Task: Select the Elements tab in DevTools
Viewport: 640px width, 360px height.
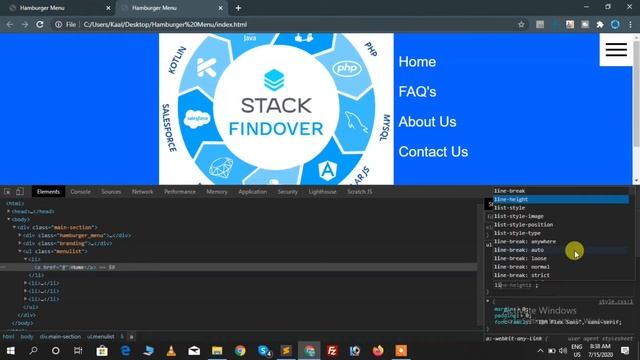Action: click(48, 191)
